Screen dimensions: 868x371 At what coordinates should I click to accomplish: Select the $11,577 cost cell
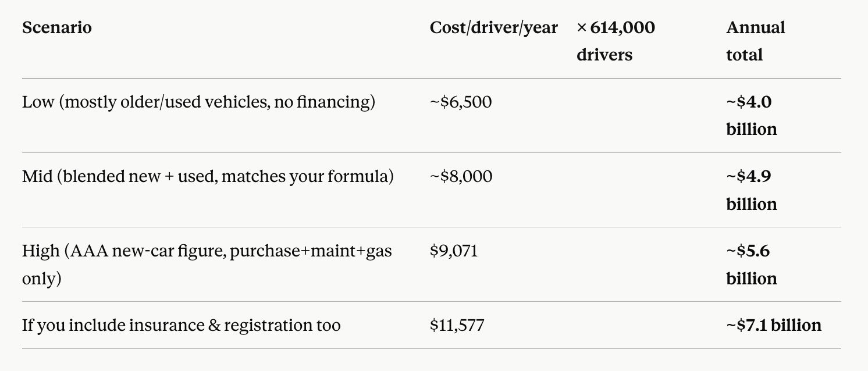click(x=457, y=325)
